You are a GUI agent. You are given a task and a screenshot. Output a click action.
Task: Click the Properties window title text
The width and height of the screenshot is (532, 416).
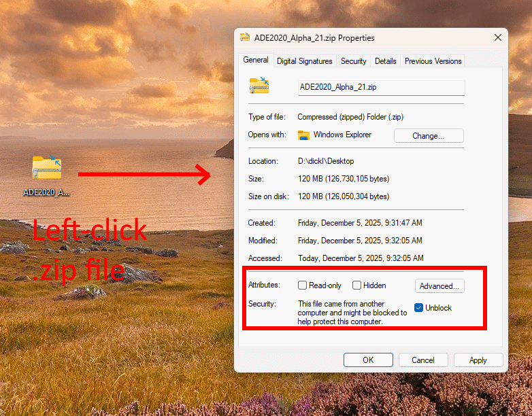[x=314, y=38]
